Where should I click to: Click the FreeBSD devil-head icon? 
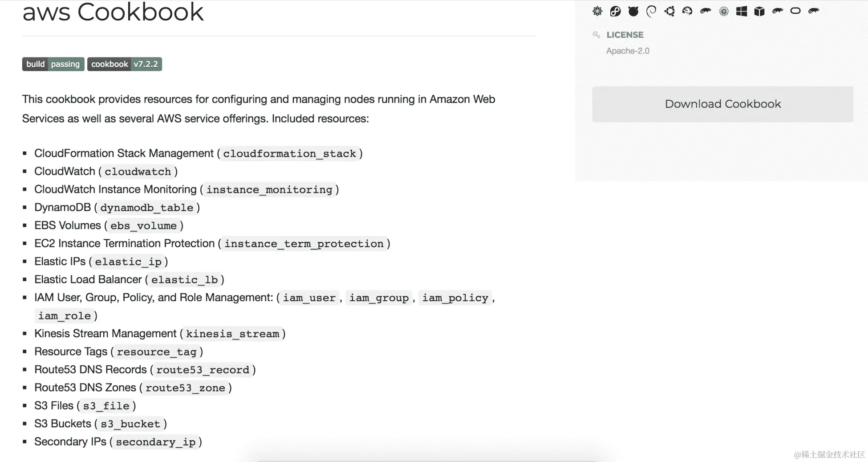tap(633, 11)
